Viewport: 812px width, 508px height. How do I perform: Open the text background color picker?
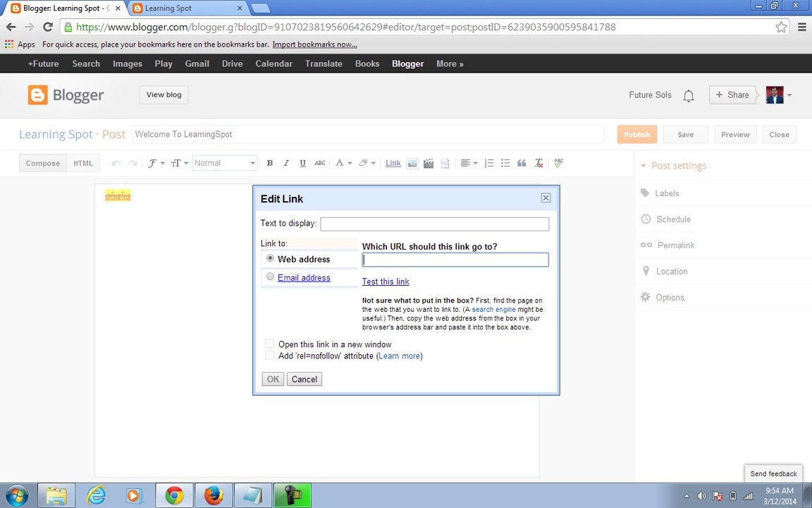tap(367, 163)
